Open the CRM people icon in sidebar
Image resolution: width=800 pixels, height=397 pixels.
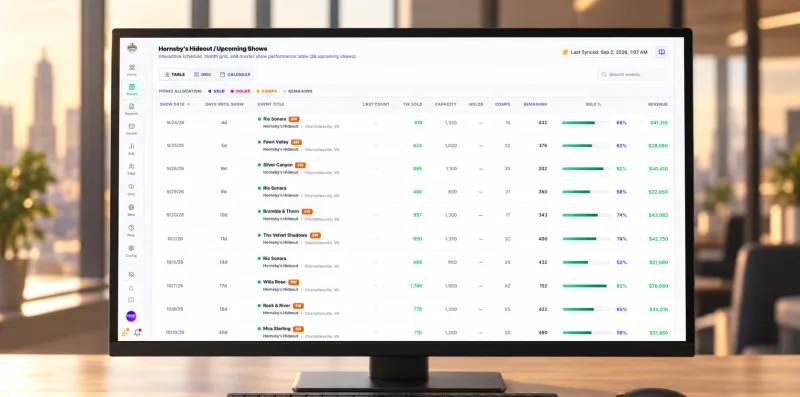132,169
